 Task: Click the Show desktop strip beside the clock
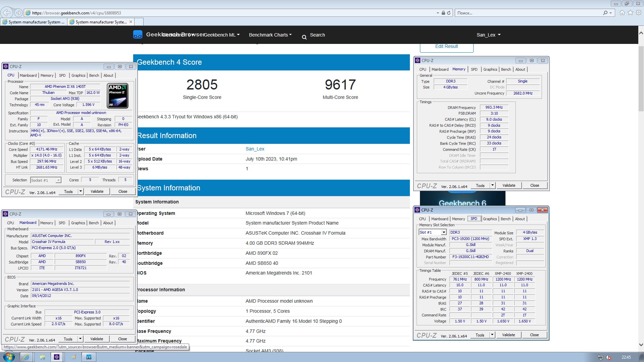coord(641,357)
